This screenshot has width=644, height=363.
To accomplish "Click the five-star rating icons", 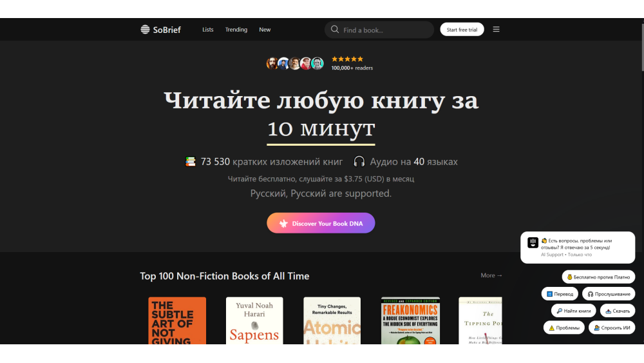I will 347,59.
